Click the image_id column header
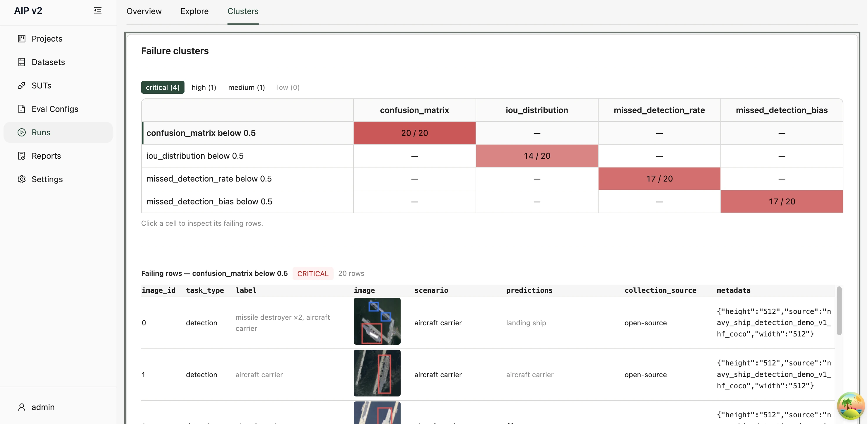 point(159,290)
